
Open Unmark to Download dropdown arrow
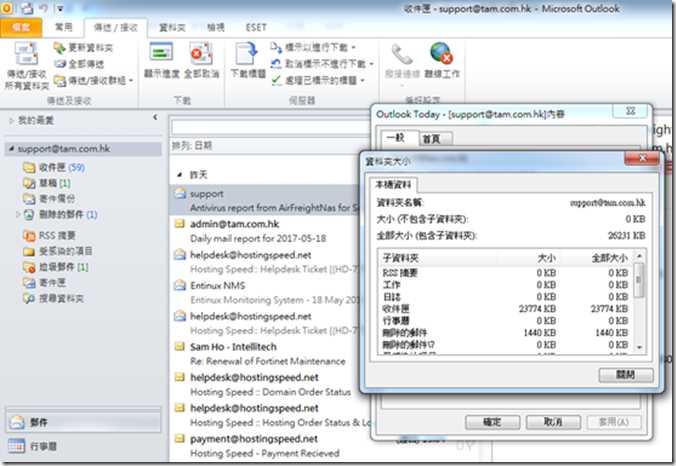(371, 64)
